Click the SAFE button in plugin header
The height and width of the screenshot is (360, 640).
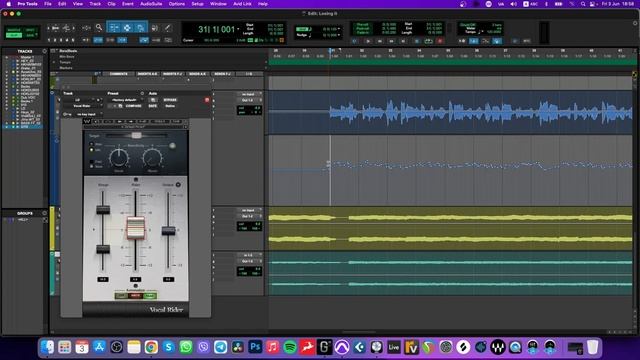coord(153,106)
